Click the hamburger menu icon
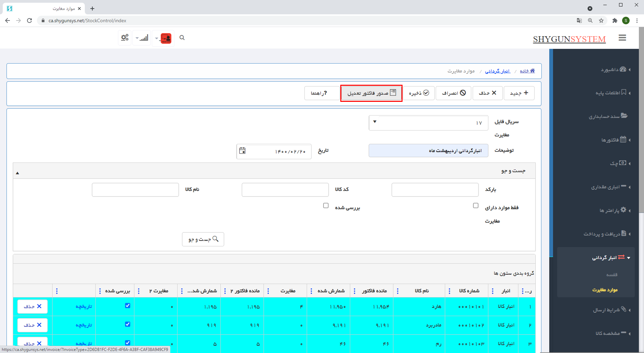Viewport: 644px width, 353px height. (x=622, y=38)
